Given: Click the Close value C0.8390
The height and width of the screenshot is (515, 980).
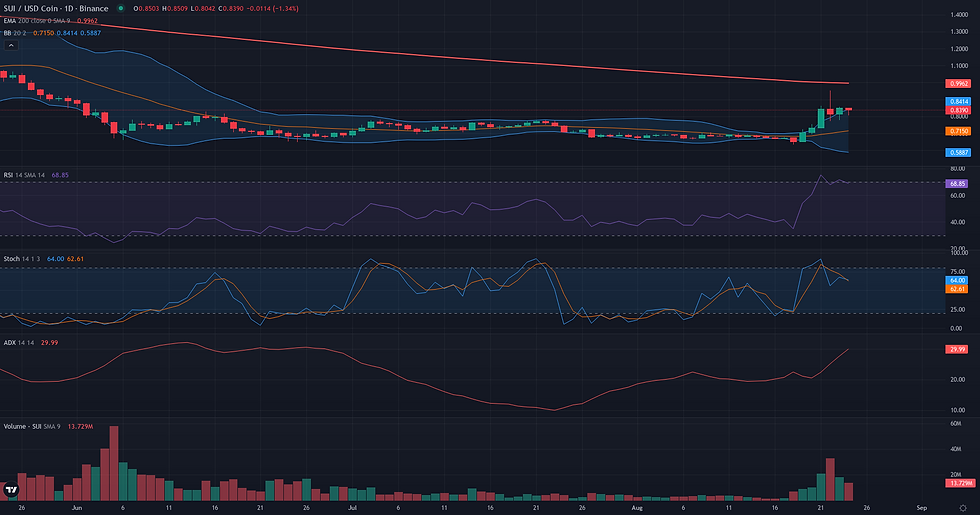Looking at the screenshot, I should tap(231, 9).
